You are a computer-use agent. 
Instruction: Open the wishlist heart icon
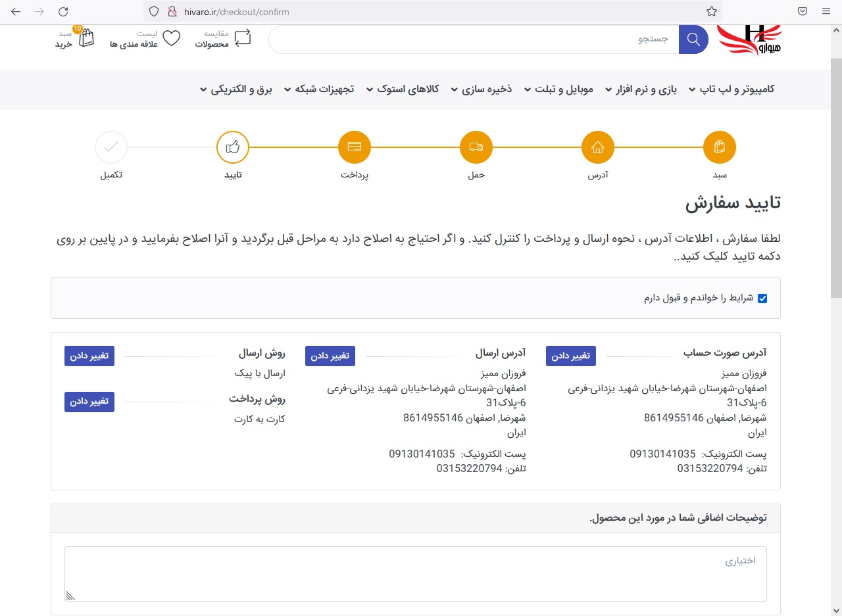(171, 38)
